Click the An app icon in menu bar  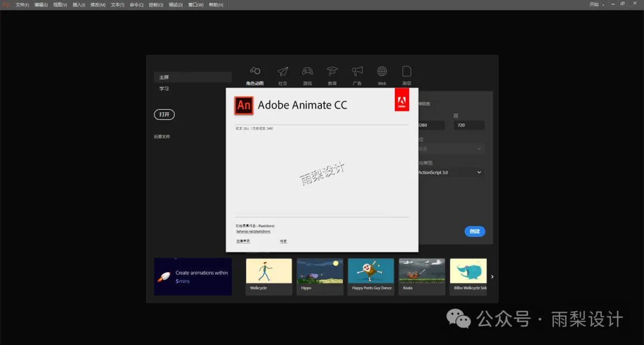click(x=6, y=5)
